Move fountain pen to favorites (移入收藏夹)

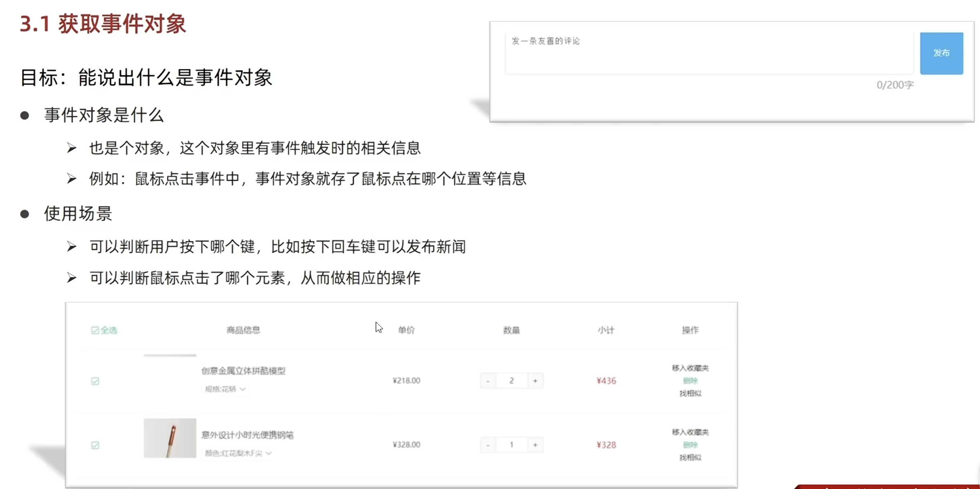pyautogui.click(x=690, y=432)
